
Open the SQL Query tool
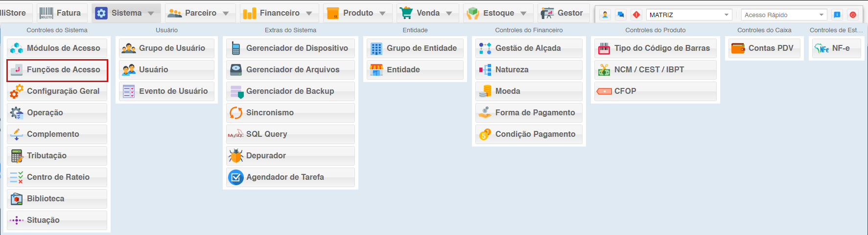point(290,134)
